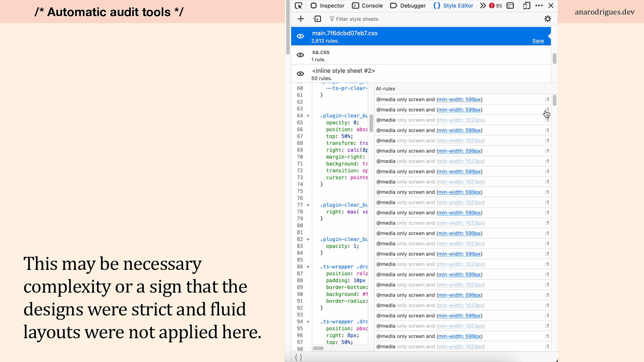Viewport: 644px width, 362px height.
Task: Open the Debugger tab
Action: pyautogui.click(x=408, y=6)
